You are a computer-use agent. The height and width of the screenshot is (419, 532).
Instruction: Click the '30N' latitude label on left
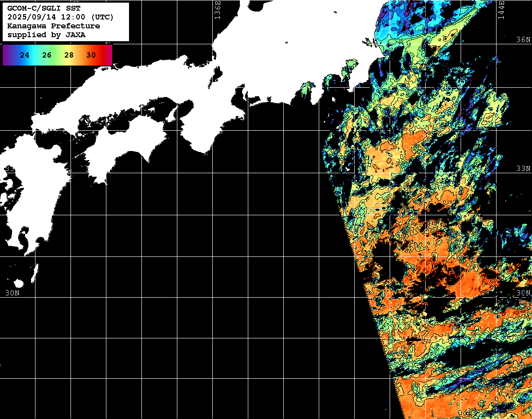12,293
